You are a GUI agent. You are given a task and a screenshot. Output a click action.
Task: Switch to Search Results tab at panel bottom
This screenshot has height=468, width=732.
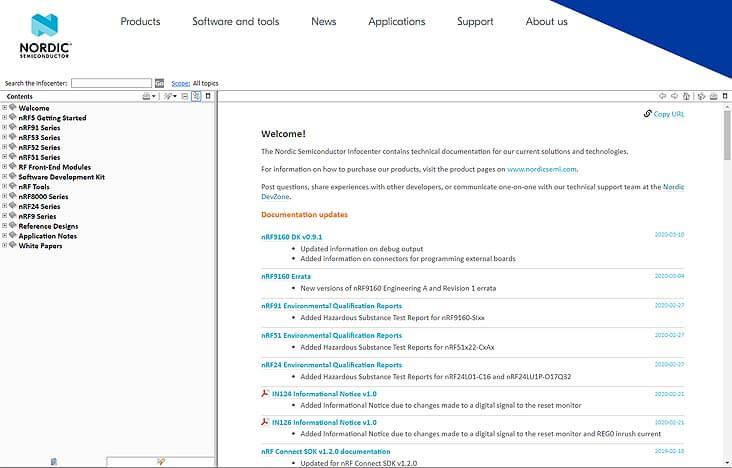161,462
